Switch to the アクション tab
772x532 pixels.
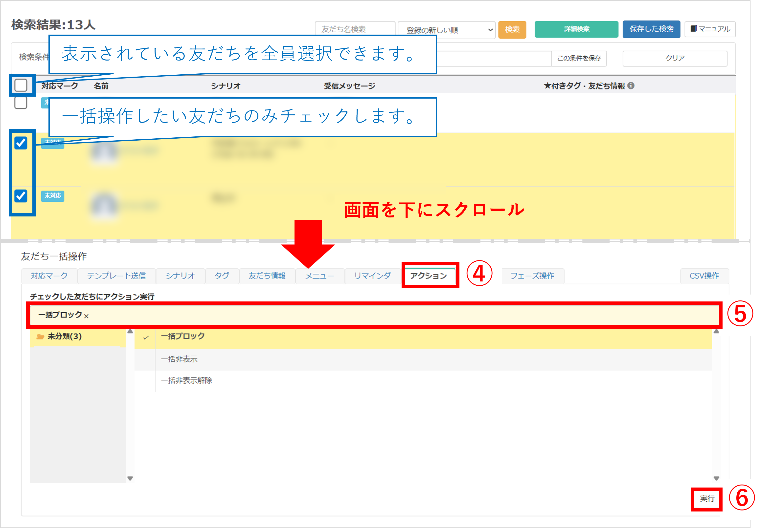[429, 276]
